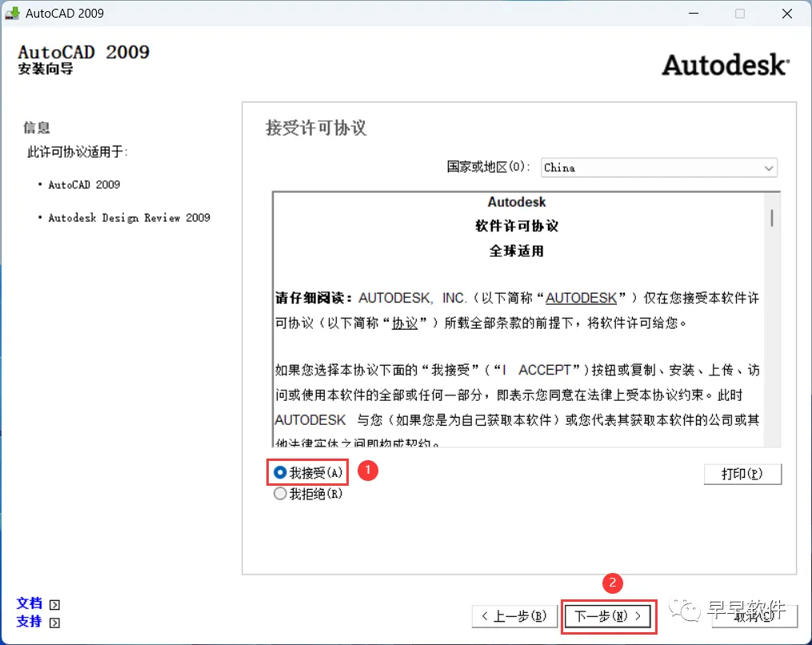This screenshot has height=645, width=812.
Task: Click the 此许可协议适用于 label
Action: pos(77,152)
